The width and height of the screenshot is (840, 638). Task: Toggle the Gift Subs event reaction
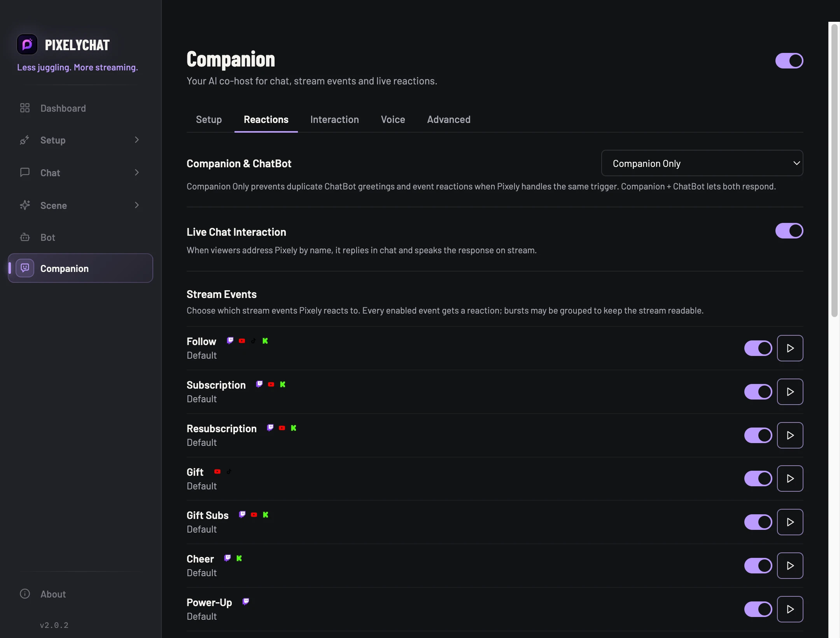coord(758,522)
